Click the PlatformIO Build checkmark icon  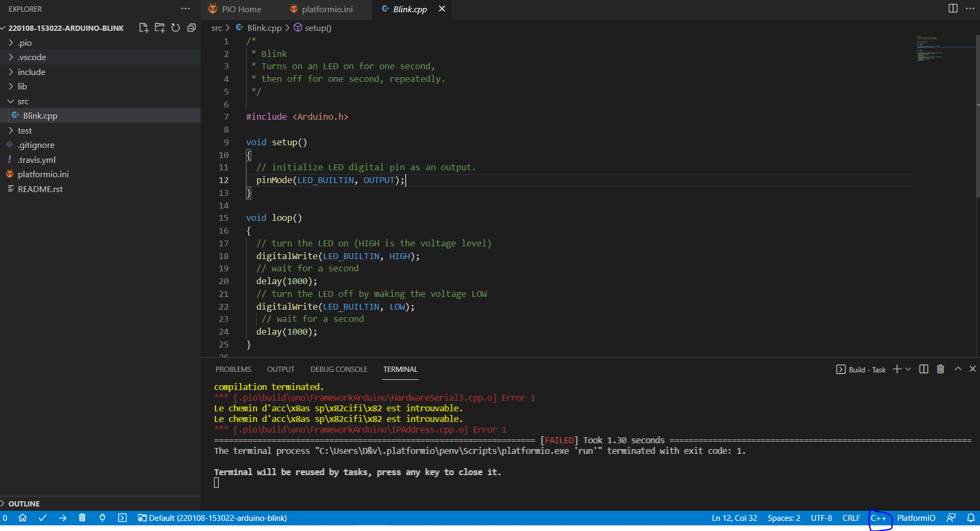click(43, 518)
